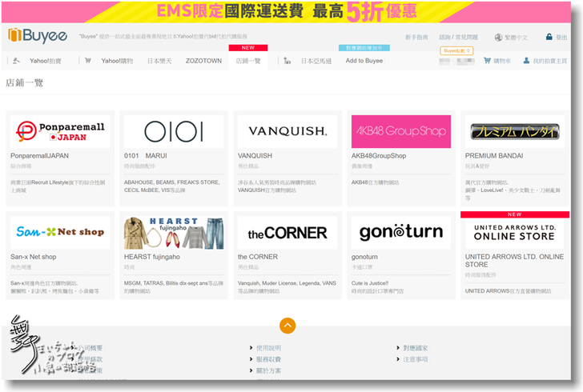Switch to the 日本亞馬遜 tab

(316, 61)
